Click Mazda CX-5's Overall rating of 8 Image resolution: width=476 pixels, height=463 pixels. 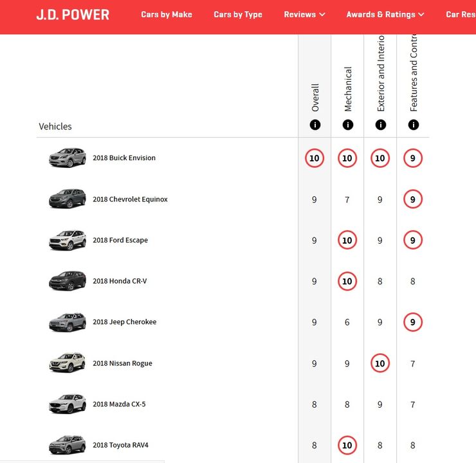(315, 404)
